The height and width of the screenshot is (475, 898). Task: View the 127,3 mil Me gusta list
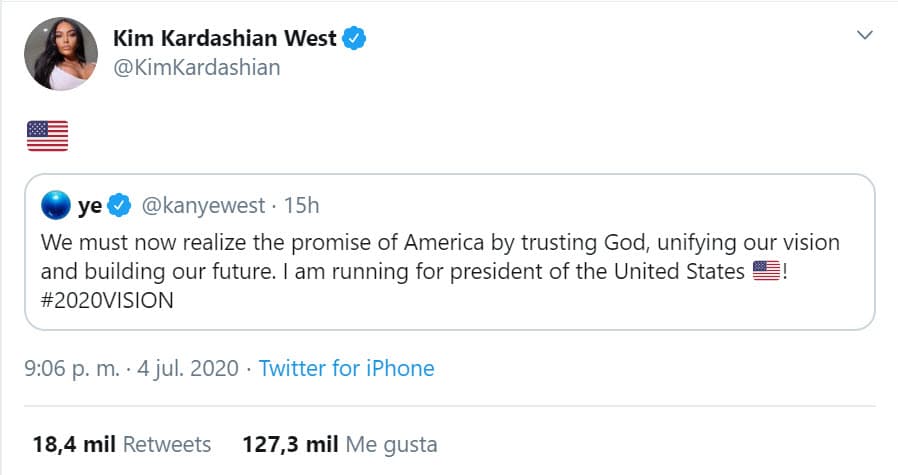click(339, 443)
